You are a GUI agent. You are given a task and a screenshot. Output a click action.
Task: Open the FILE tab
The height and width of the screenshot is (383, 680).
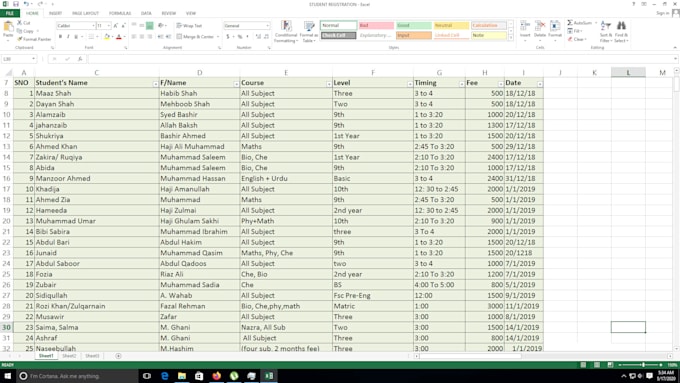[10, 13]
